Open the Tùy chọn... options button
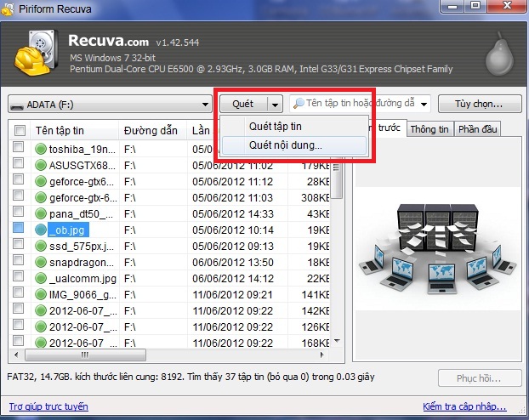 click(480, 104)
